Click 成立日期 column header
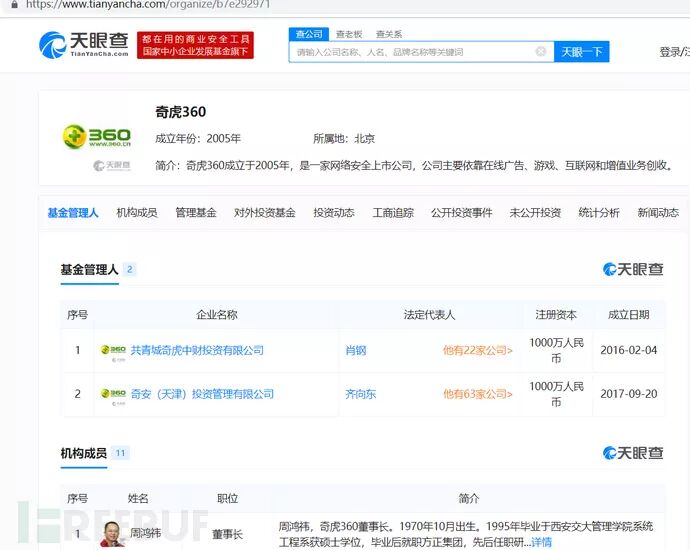The image size is (690, 550). [x=628, y=315]
